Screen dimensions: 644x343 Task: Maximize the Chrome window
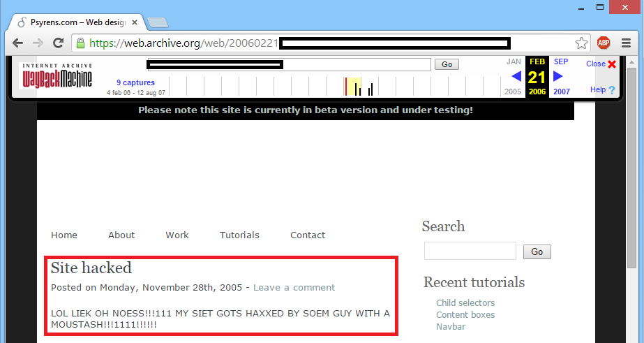[x=600, y=8]
